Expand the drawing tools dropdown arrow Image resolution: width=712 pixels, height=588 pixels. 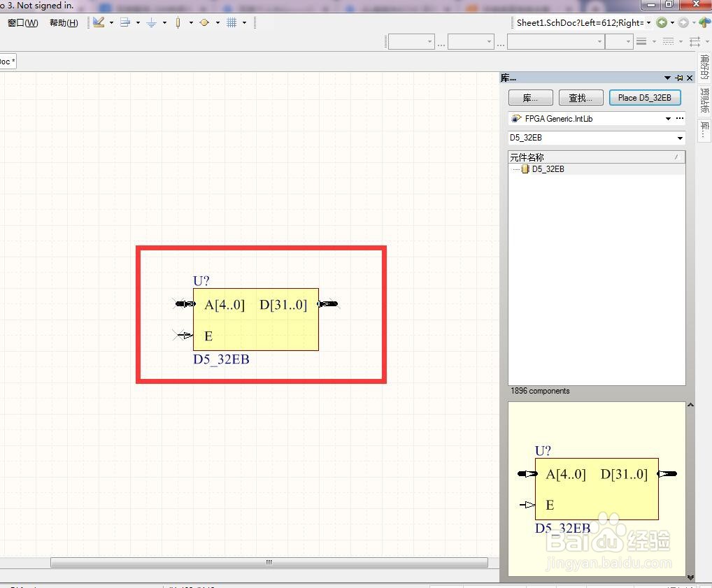111,22
